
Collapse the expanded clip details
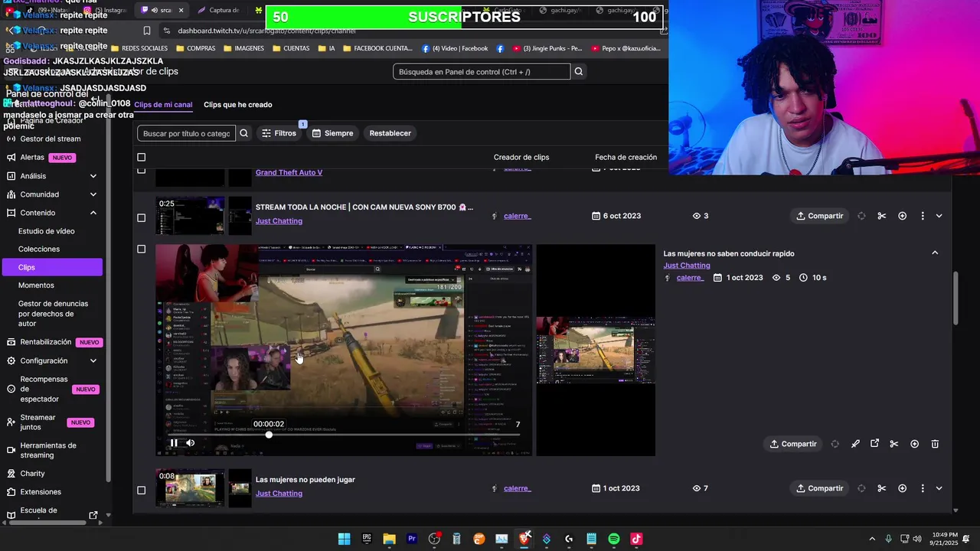935,253
